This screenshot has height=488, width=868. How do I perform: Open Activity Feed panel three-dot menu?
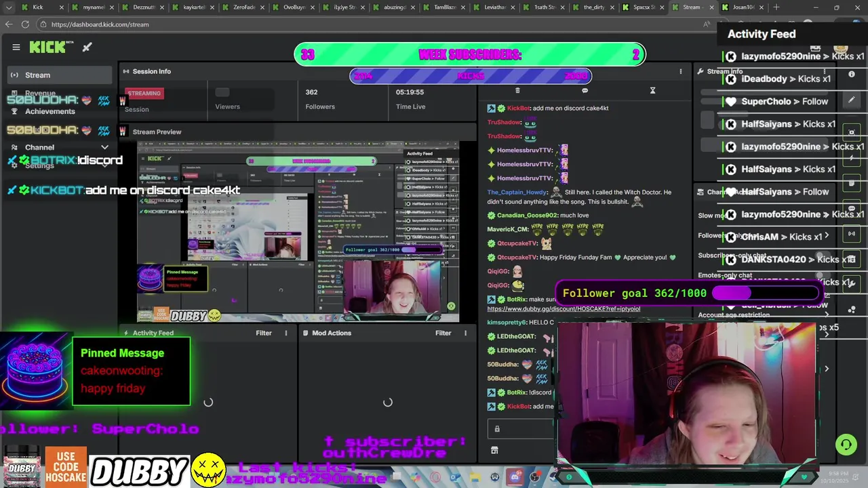click(285, 333)
